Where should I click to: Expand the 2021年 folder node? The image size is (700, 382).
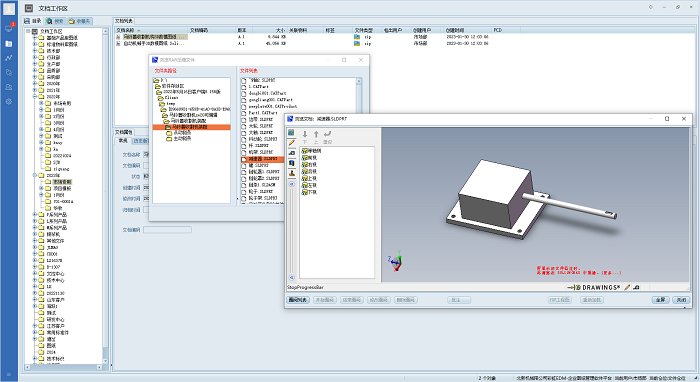(x=35, y=90)
